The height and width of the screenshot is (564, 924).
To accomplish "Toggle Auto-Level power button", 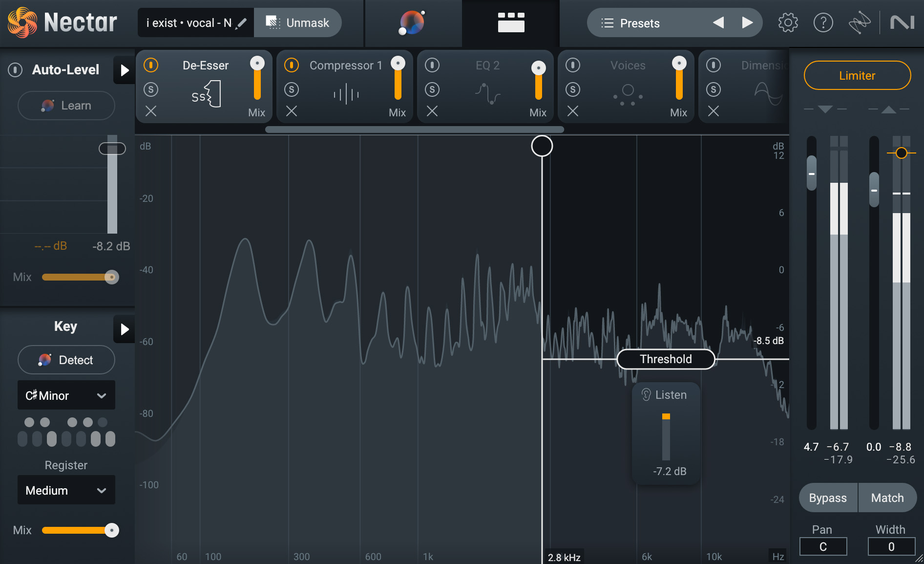I will pos(15,70).
